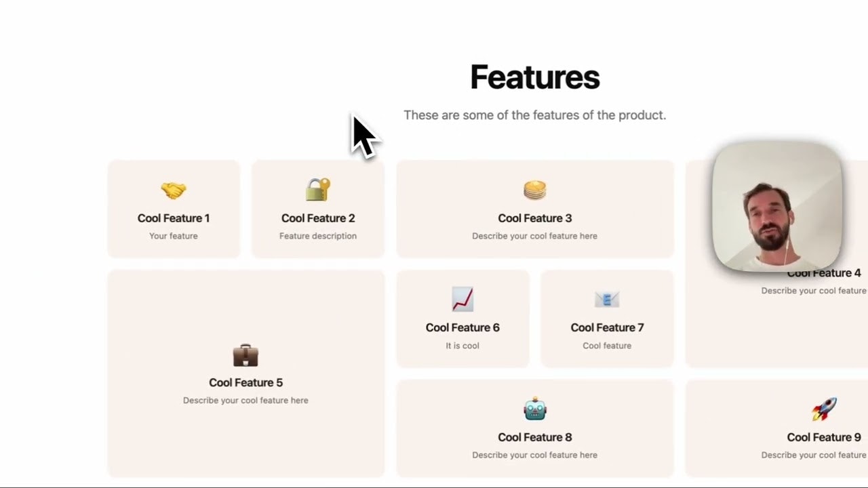Click the 'Feature description' text under Cool Feature 2
This screenshot has height=488, width=868.
pyautogui.click(x=318, y=236)
